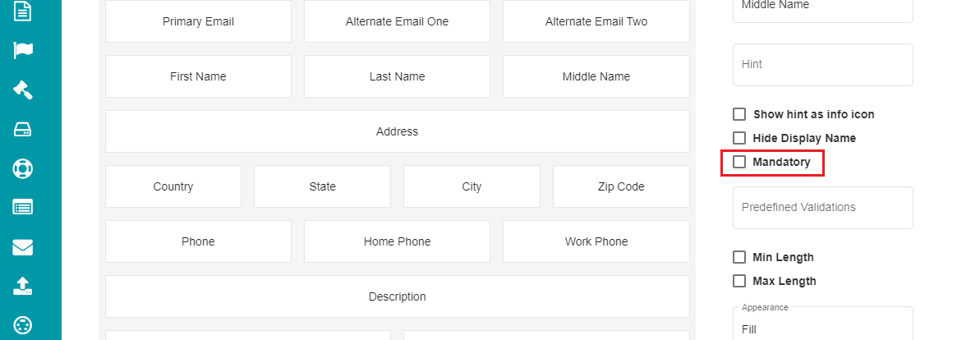Tick the Hide Display Name checkbox
The image size is (980, 340).
(x=739, y=138)
